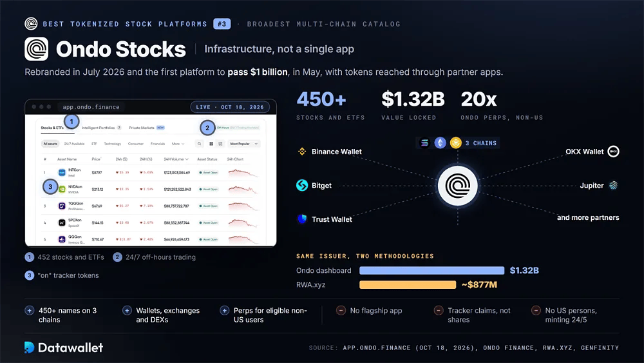This screenshot has width=644, height=363.
Task: Click the Asset Open badge in NVDAon row
Action: point(209,189)
